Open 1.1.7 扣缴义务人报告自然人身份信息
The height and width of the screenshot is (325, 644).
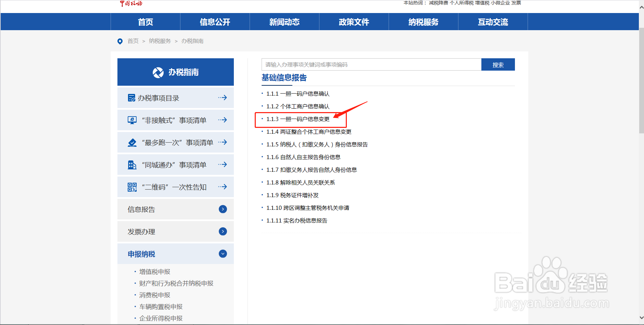pyautogui.click(x=312, y=170)
